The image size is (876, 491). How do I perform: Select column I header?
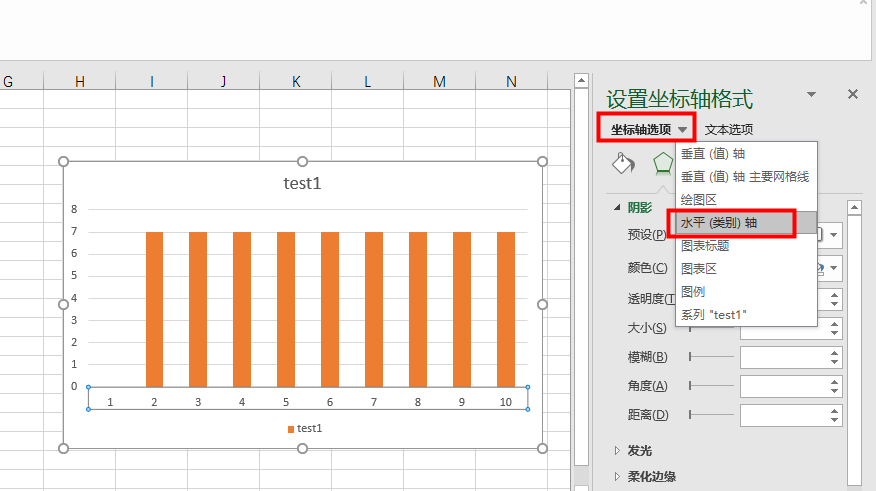[151, 82]
